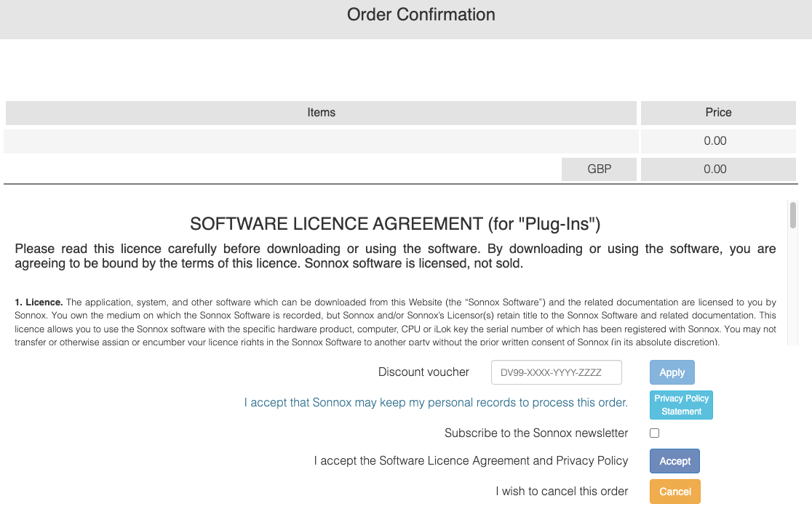Cancel this order
The image size is (812, 517).
674,492
